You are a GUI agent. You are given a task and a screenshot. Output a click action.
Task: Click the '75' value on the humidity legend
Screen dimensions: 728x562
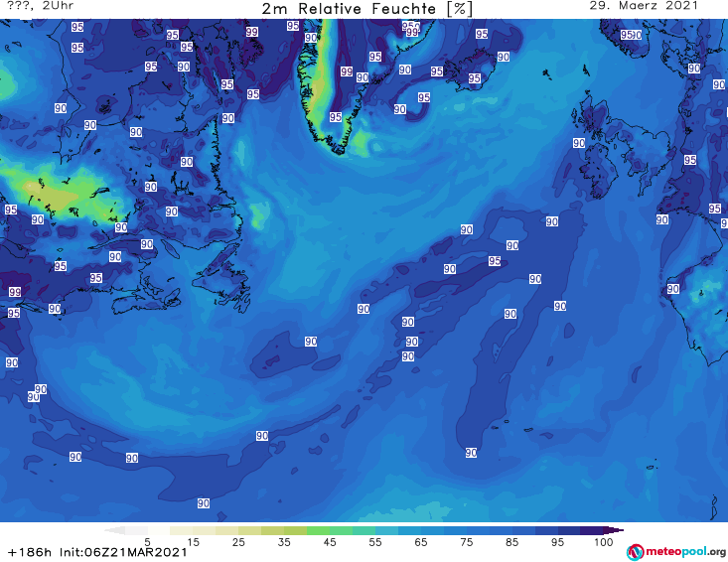(x=466, y=542)
